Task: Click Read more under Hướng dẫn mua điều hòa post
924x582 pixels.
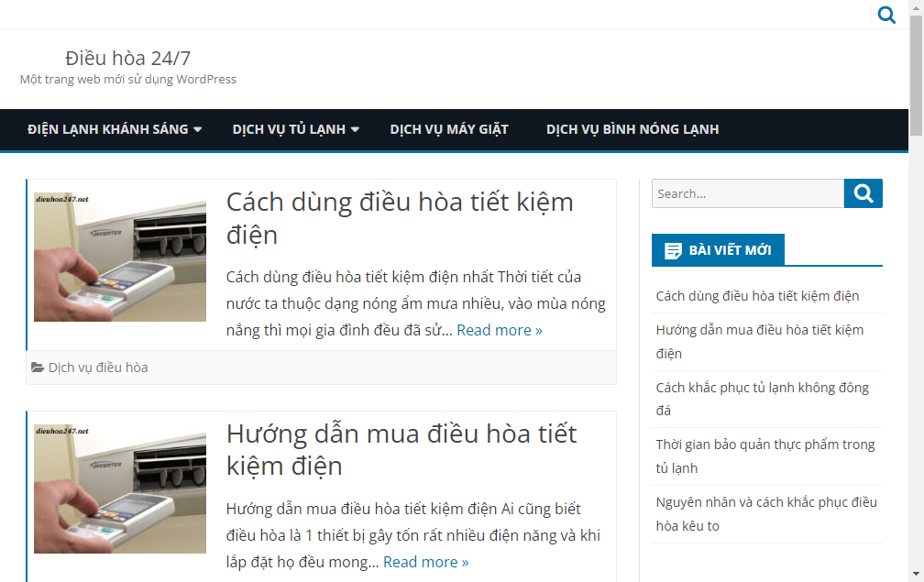Action: pos(425,563)
